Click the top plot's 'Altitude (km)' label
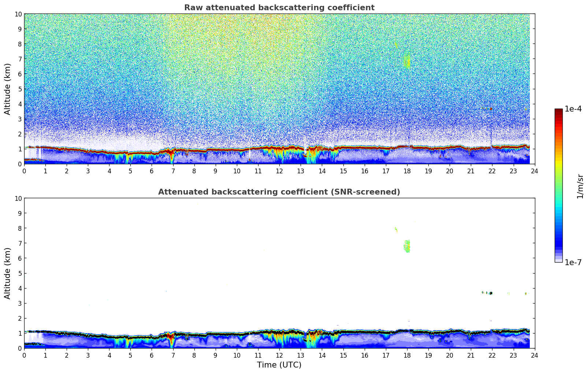Screen dimensions: 588x373 (8, 89)
